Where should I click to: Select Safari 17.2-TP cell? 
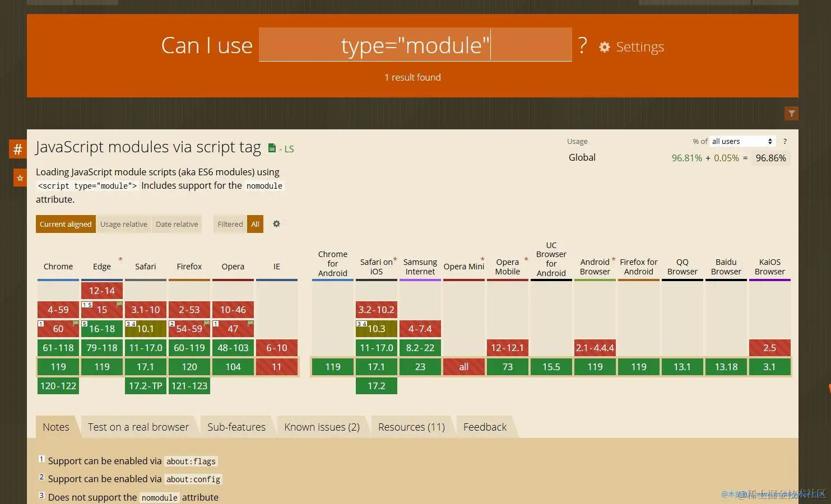(x=146, y=386)
